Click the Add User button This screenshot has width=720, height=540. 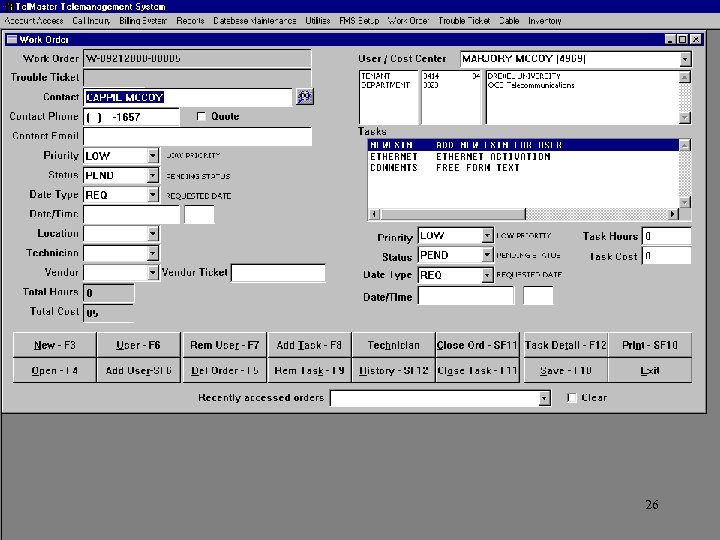click(138, 370)
